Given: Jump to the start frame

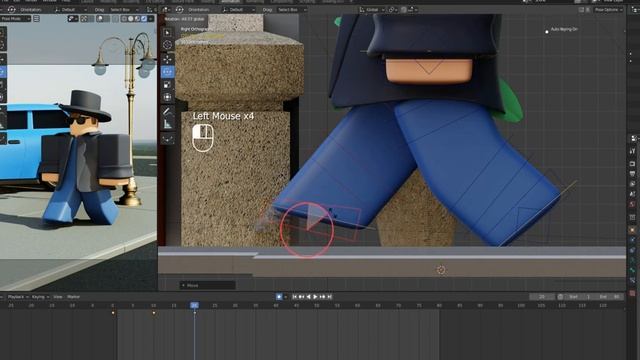Looking at the screenshot, I should point(294,297).
